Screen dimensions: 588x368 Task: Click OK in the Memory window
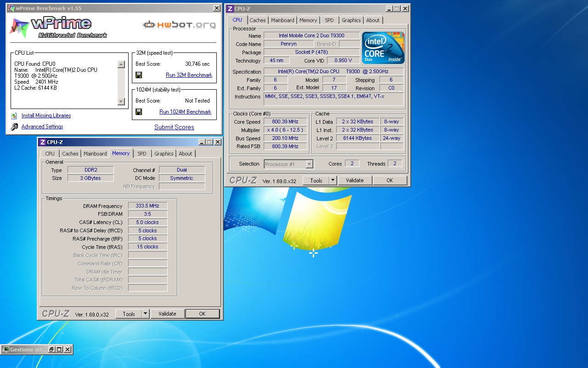tap(202, 314)
